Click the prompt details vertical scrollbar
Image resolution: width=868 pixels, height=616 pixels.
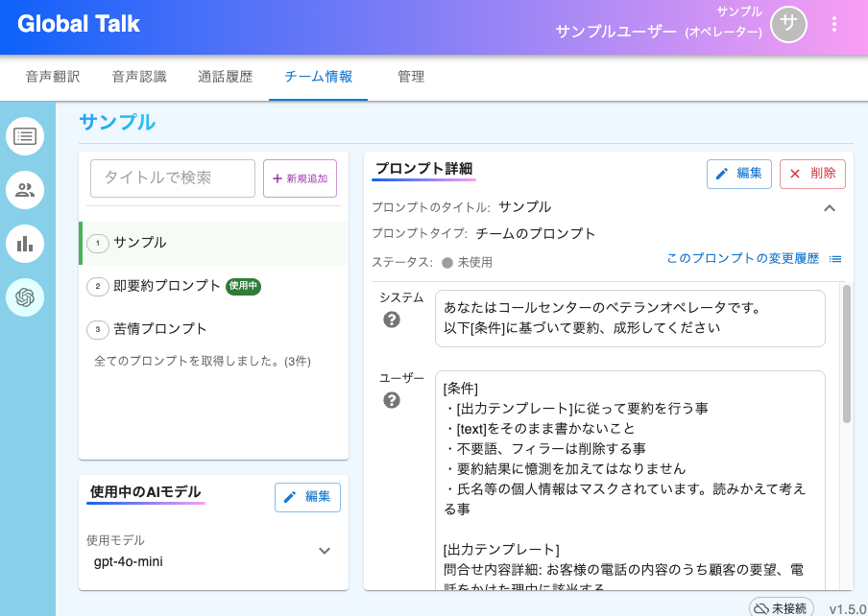pos(846,354)
